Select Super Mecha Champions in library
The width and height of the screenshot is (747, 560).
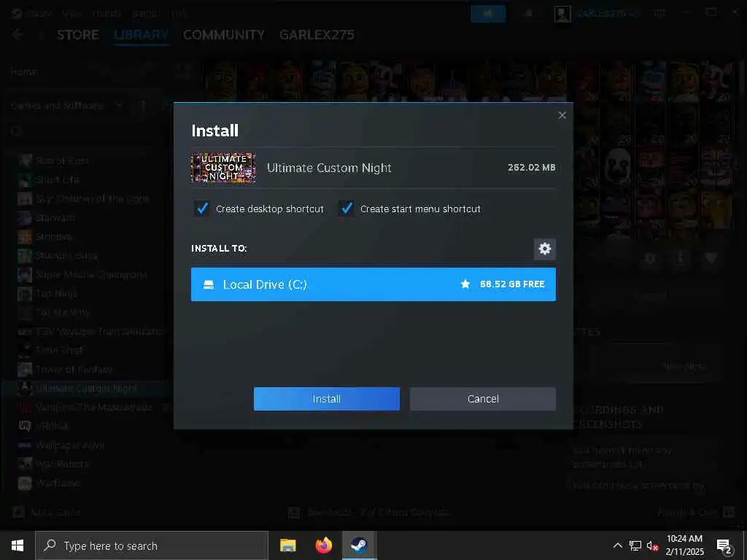tap(91, 275)
